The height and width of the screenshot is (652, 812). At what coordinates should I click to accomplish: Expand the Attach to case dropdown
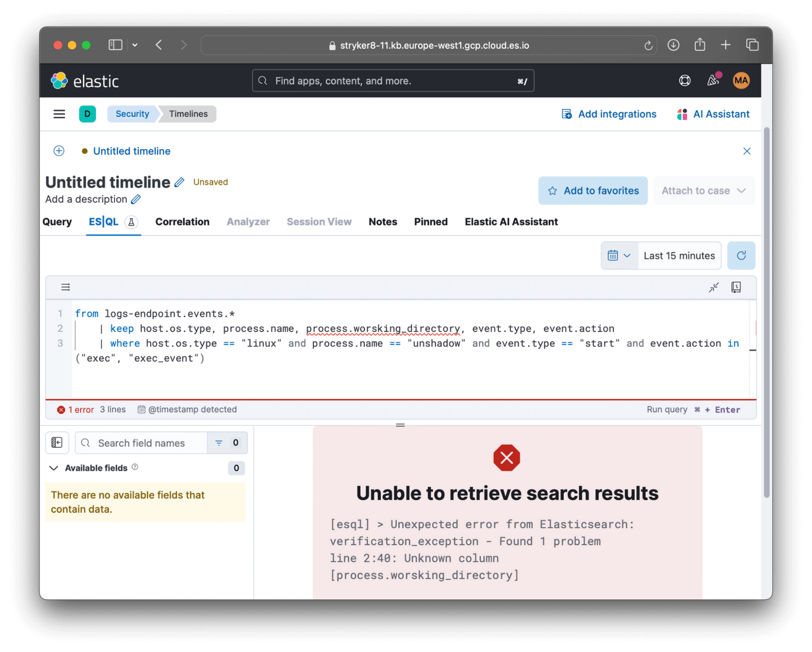point(704,190)
